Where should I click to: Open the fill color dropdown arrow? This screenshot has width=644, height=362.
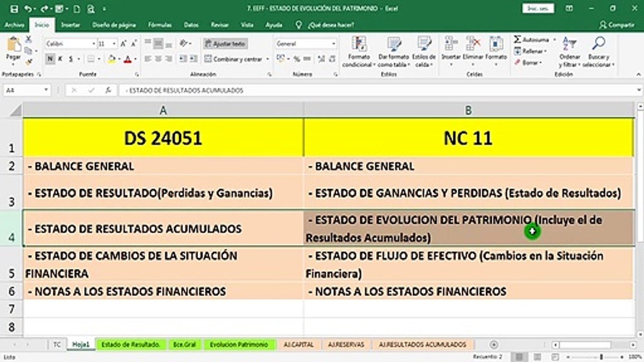(119, 59)
